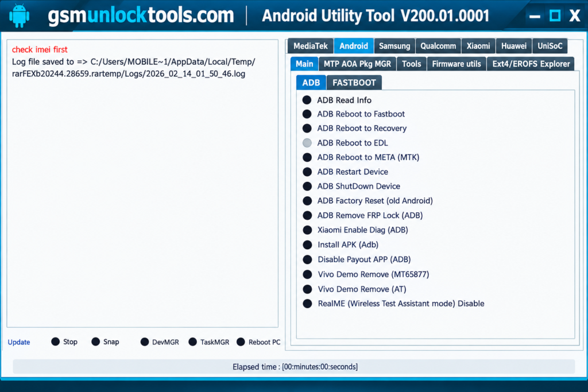Switch to the Tools sub-tab
Screen dimensions: 588x392
coord(411,64)
